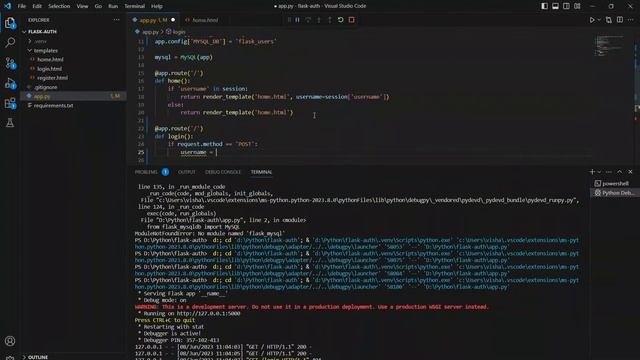The height and width of the screenshot is (360, 640).
Task: Toggle primary side bar layout button
Action: (544, 6)
